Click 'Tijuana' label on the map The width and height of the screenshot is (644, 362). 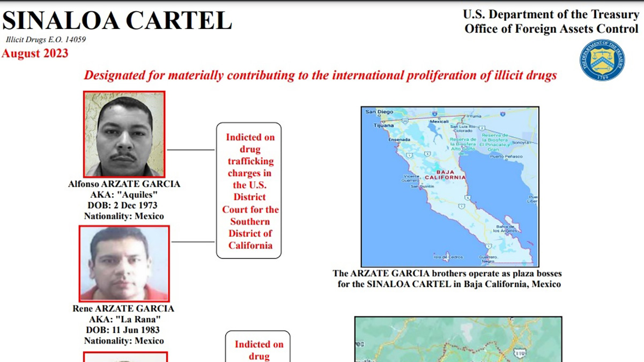(x=383, y=125)
